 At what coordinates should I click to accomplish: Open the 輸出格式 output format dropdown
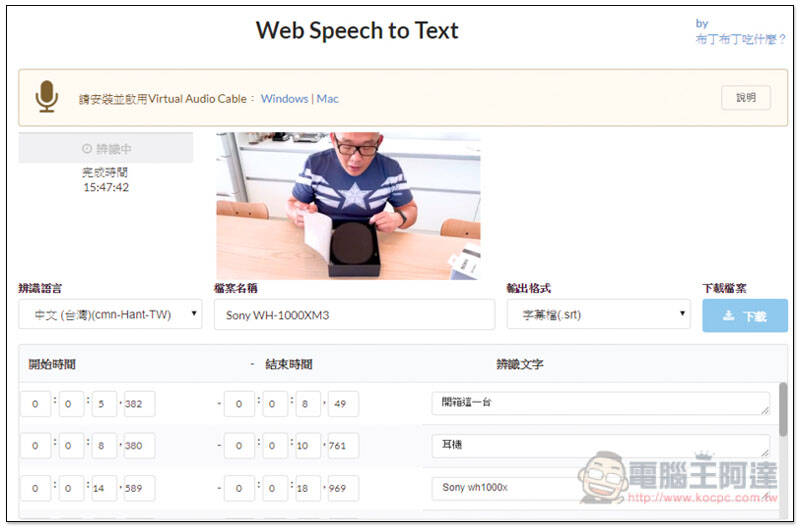click(598, 314)
